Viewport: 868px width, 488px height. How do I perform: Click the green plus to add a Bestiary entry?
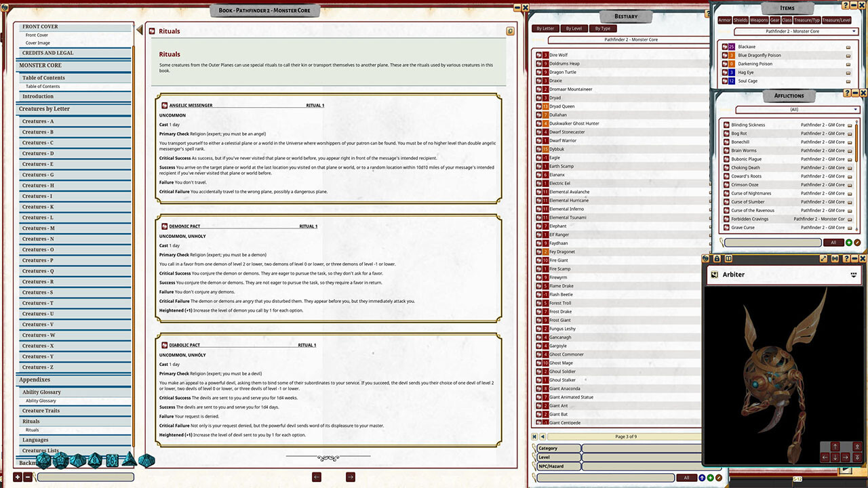[x=710, y=477]
